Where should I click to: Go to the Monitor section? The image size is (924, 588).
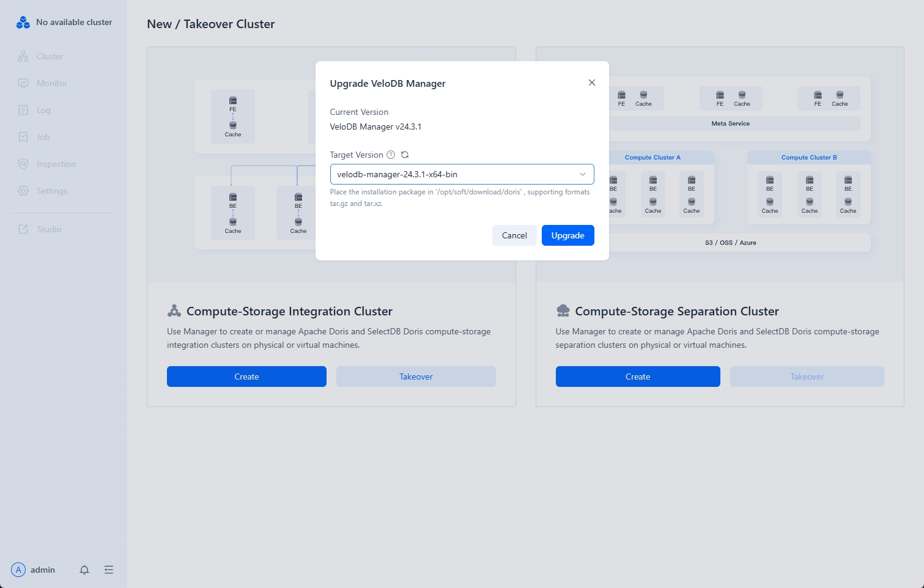(51, 83)
